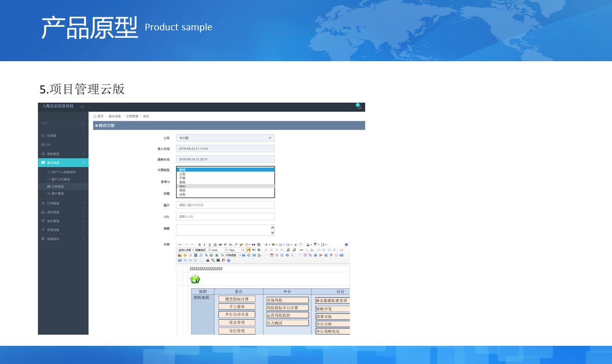Screen dimensions: 612x364
Task: Expand the 仪表盘 sidebar menu
Action: pyautogui.click(x=63, y=135)
